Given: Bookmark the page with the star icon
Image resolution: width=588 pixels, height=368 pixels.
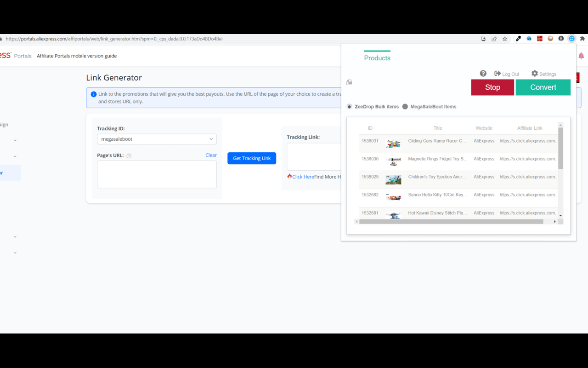Looking at the screenshot, I should tap(505, 39).
